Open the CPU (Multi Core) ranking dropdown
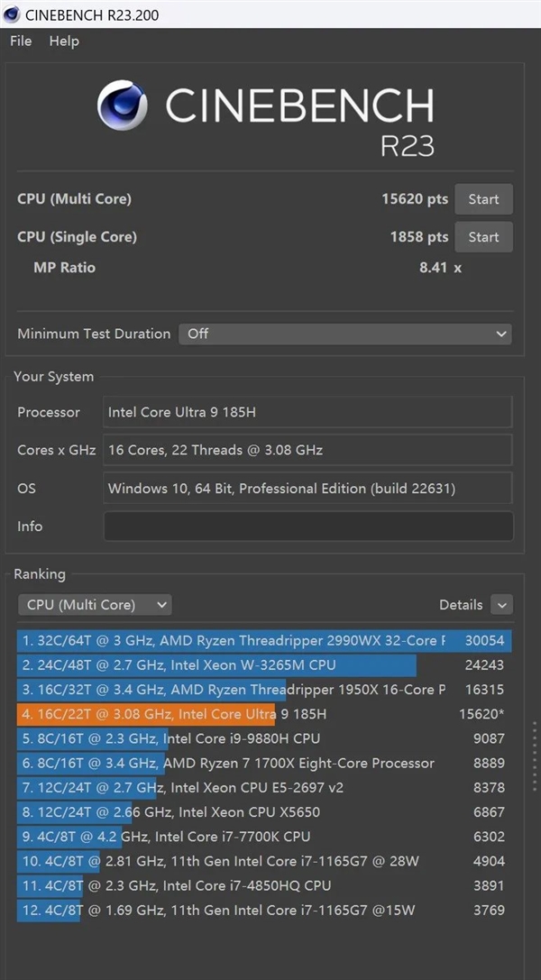Viewport: 541px width, 980px height. click(95, 605)
